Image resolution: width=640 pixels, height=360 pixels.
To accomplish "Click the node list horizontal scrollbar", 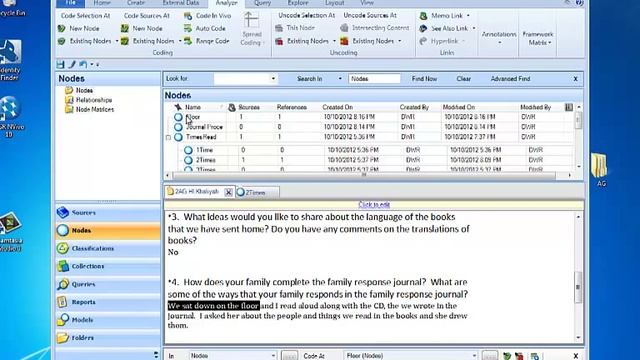I will 364,176.
